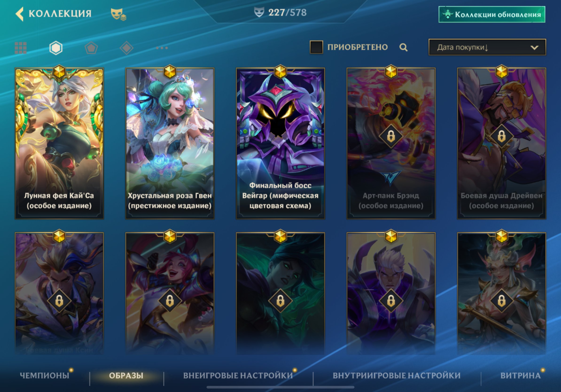Screen dimensions: 561x392
Task: Go back using the Коллекция arrow
Action: (x=19, y=14)
